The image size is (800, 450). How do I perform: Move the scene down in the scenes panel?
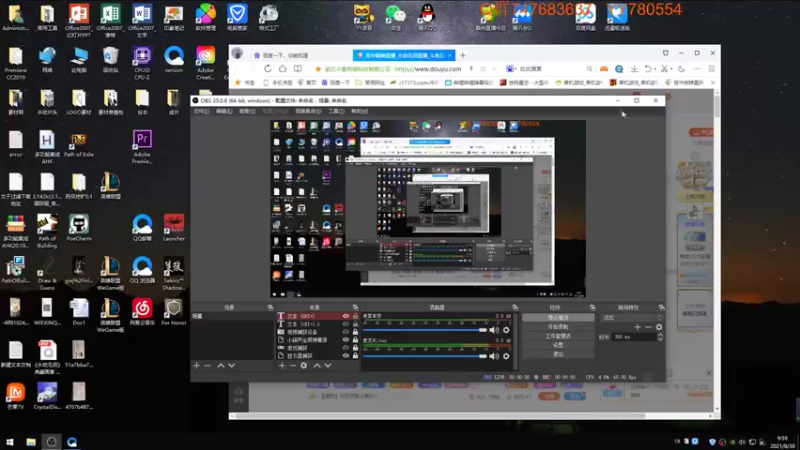[232, 365]
